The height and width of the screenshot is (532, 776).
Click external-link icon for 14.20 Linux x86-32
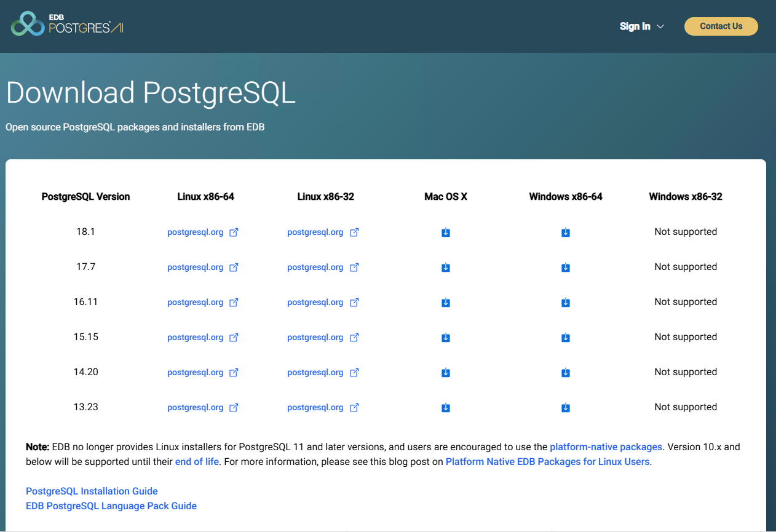pos(354,373)
